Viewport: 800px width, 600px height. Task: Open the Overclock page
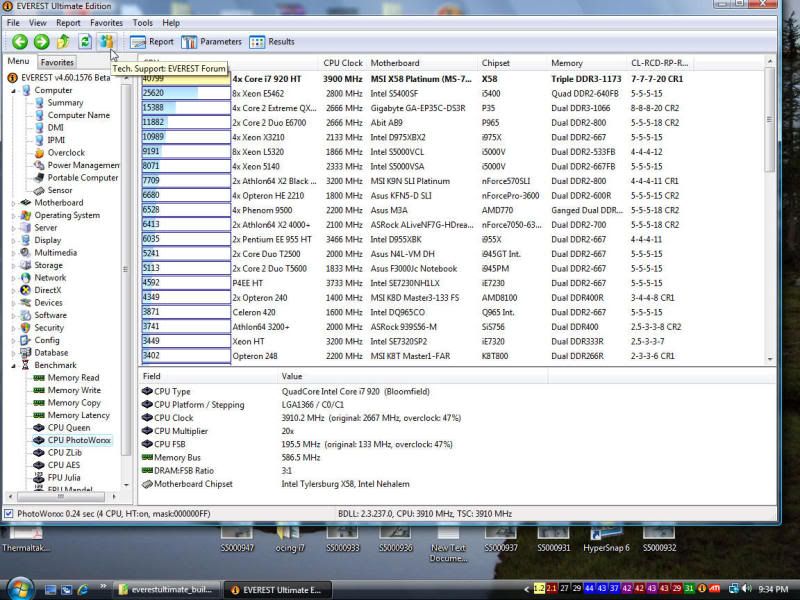point(66,153)
